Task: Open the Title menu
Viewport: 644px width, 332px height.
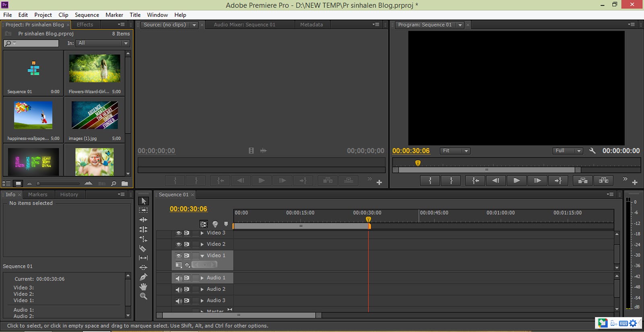Action: [135, 15]
